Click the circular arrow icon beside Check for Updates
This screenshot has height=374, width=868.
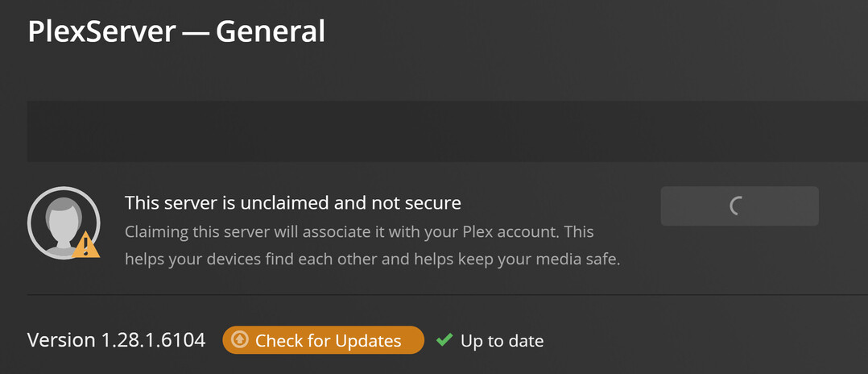[239, 340]
